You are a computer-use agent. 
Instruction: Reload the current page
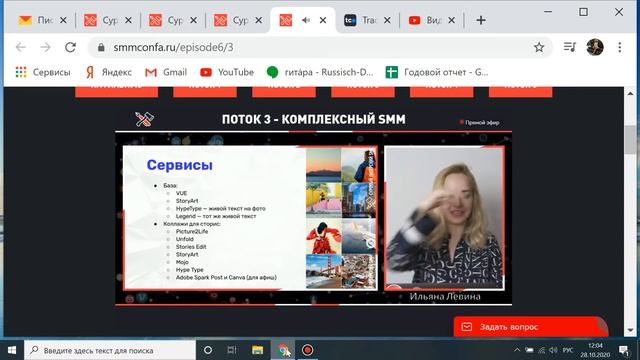(x=71, y=47)
